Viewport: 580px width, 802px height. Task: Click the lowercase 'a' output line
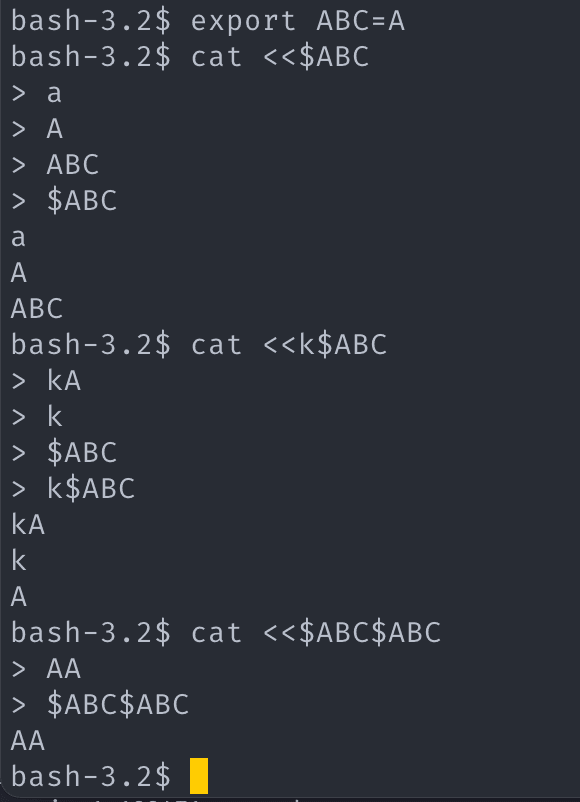(x=18, y=238)
